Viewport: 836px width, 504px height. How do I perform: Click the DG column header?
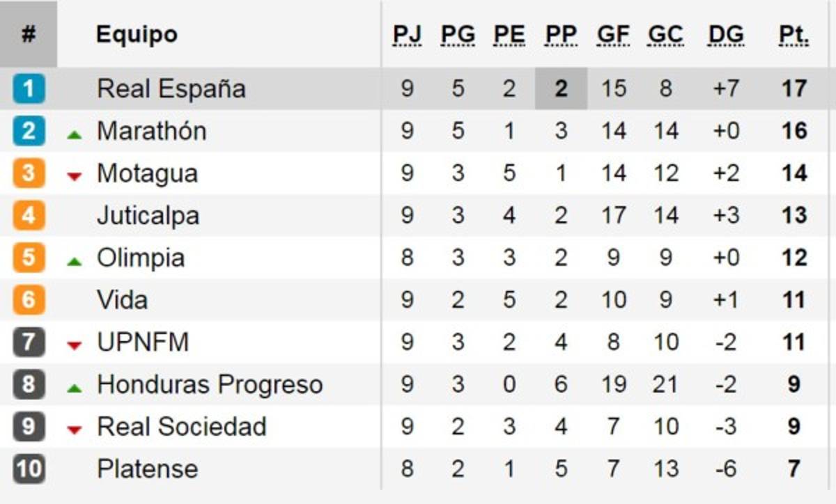(726, 35)
